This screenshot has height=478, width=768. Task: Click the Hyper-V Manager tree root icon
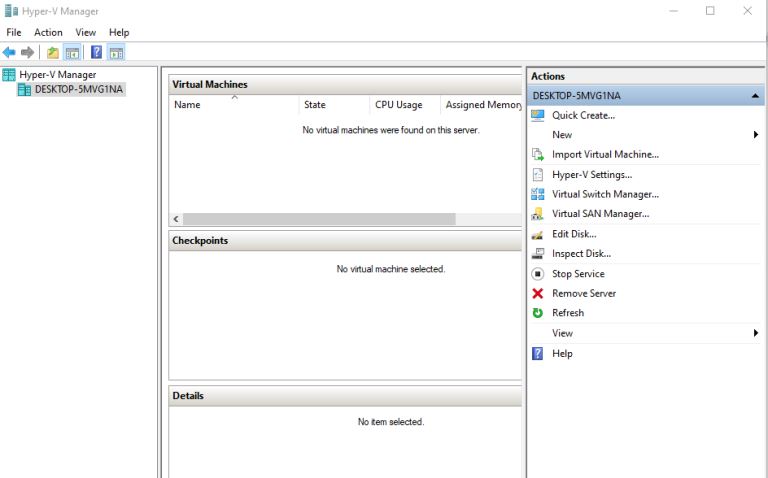pyautogui.click(x=9, y=74)
